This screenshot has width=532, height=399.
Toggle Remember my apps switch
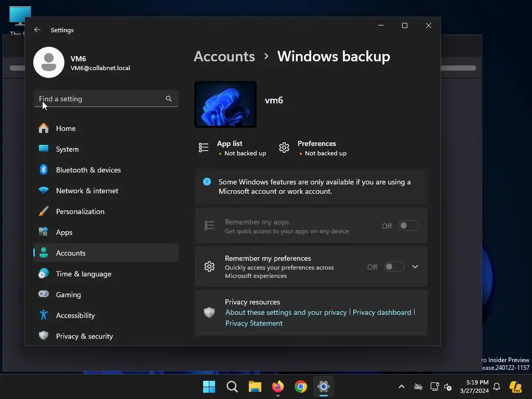[x=408, y=226]
